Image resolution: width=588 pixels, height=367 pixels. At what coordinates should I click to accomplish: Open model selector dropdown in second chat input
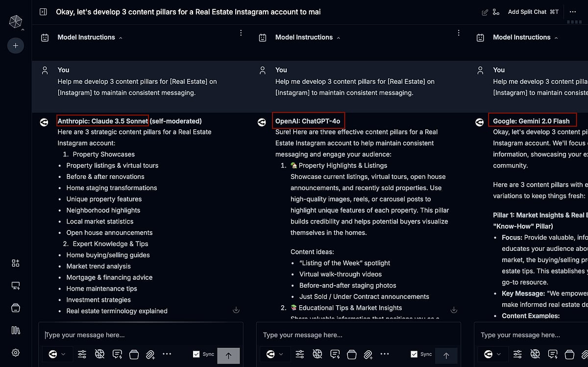tap(274, 354)
